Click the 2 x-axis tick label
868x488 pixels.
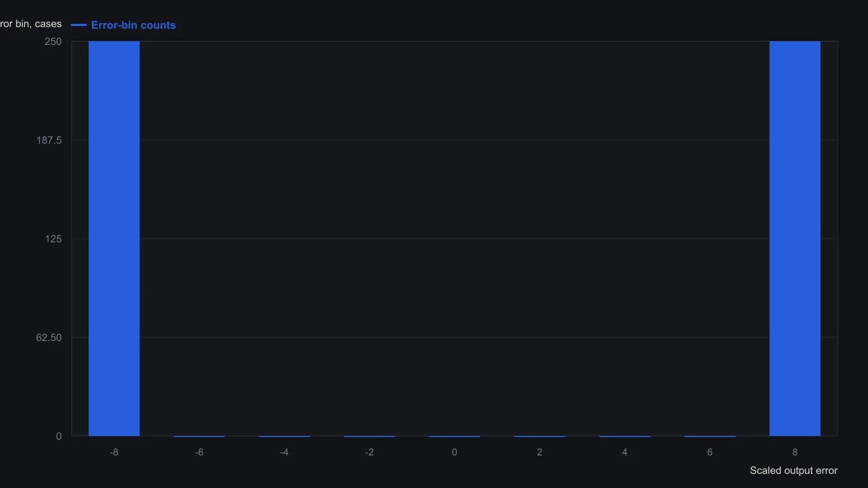pos(540,452)
